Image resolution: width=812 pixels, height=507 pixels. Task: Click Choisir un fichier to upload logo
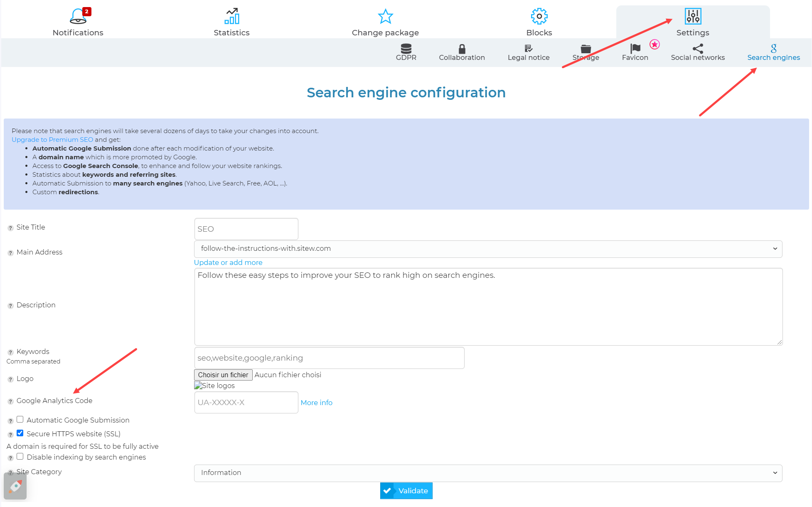[224, 374]
